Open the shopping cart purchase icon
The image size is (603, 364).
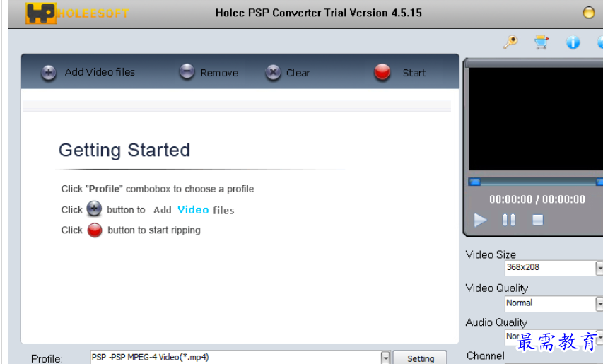click(541, 42)
